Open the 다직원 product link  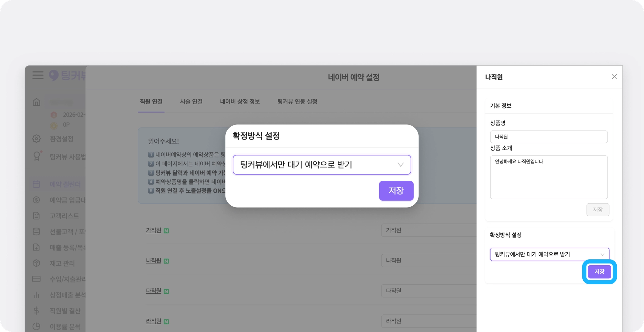click(153, 291)
